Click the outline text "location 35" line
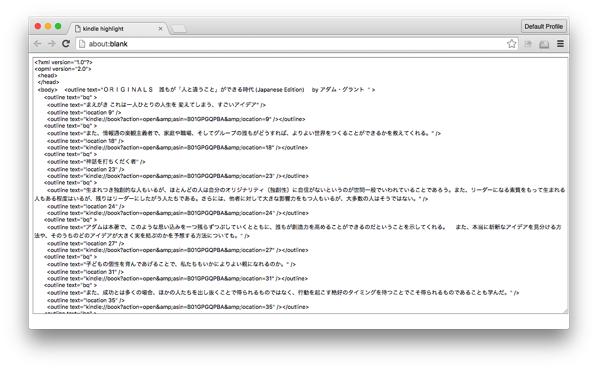The image size is (598, 370). pyautogui.click(x=85, y=300)
